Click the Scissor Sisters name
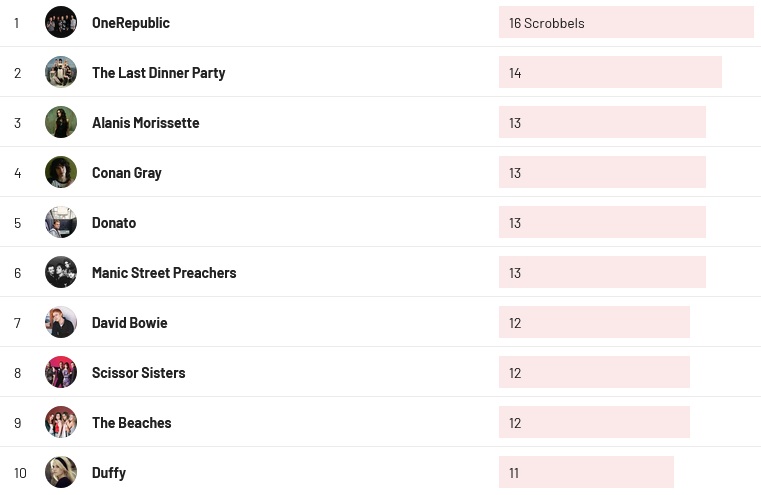Screen dimensions: 761x495 click(x=138, y=373)
